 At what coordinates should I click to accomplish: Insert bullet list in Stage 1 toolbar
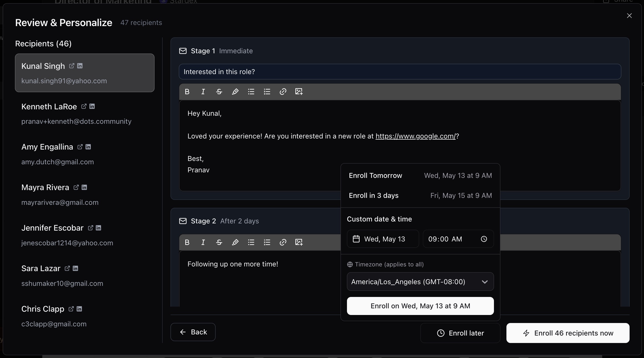[251, 92]
